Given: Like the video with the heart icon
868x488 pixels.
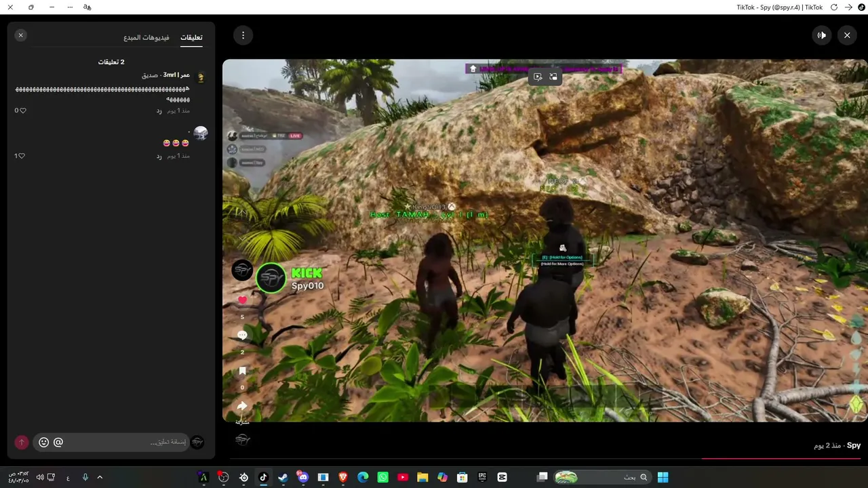Looking at the screenshot, I should (x=242, y=300).
